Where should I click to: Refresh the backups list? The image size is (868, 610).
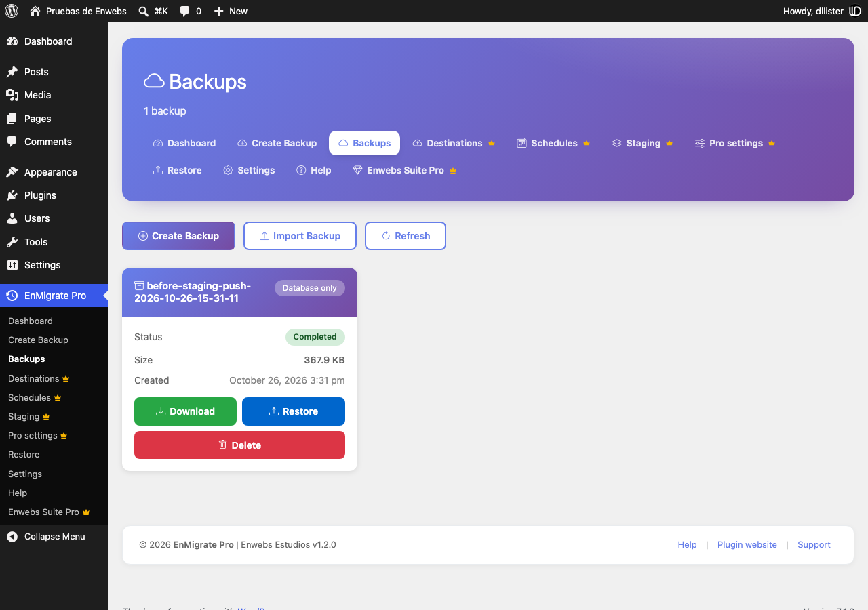pyautogui.click(x=406, y=236)
